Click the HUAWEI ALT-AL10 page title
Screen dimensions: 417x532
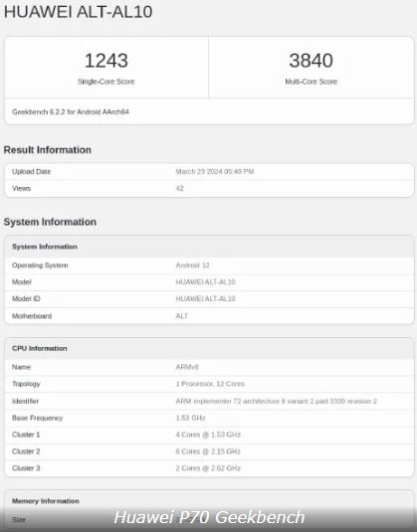[x=78, y=12]
